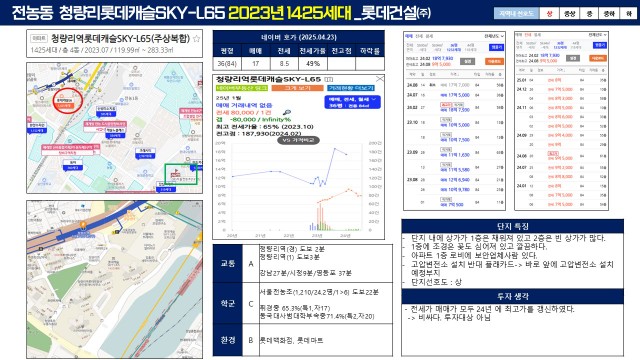
Task: Click the 지역내 선호도 label cell
Action: coord(516,13)
